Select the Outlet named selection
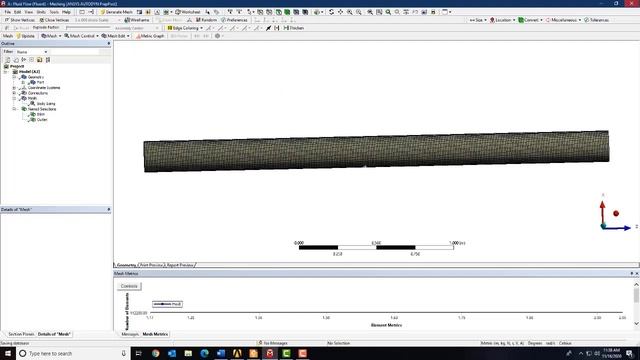 coord(42,120)
